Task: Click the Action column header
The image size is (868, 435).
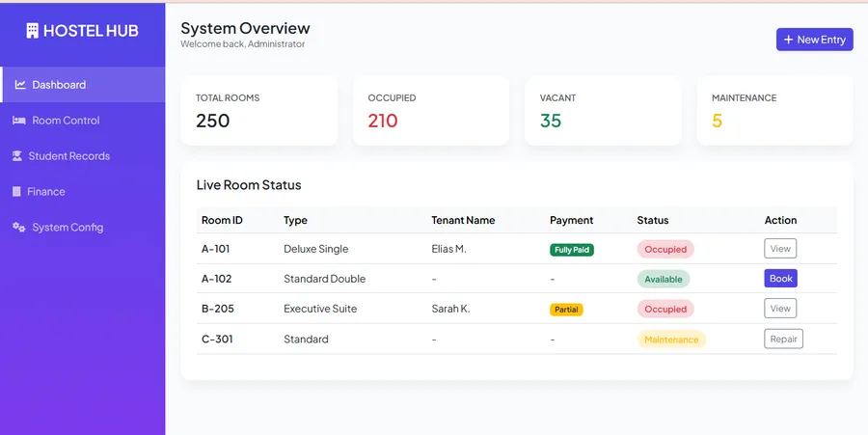Action: [x=780, y=220]
